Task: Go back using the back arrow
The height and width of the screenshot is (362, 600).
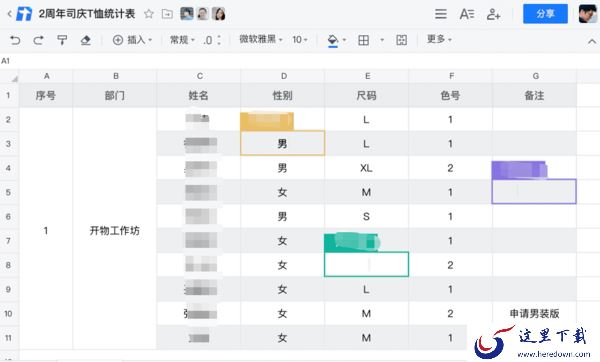Action: coord(9,15)
